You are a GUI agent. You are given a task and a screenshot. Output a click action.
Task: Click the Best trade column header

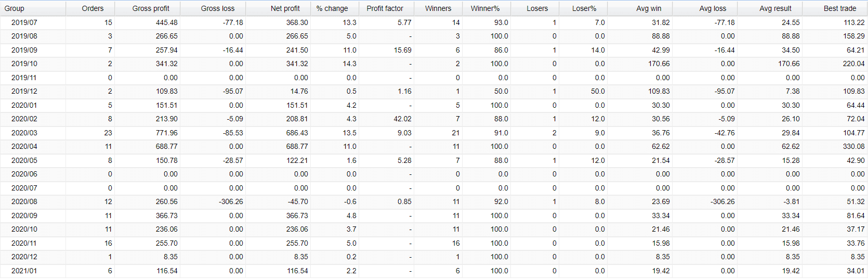click(x=835, y=8)
